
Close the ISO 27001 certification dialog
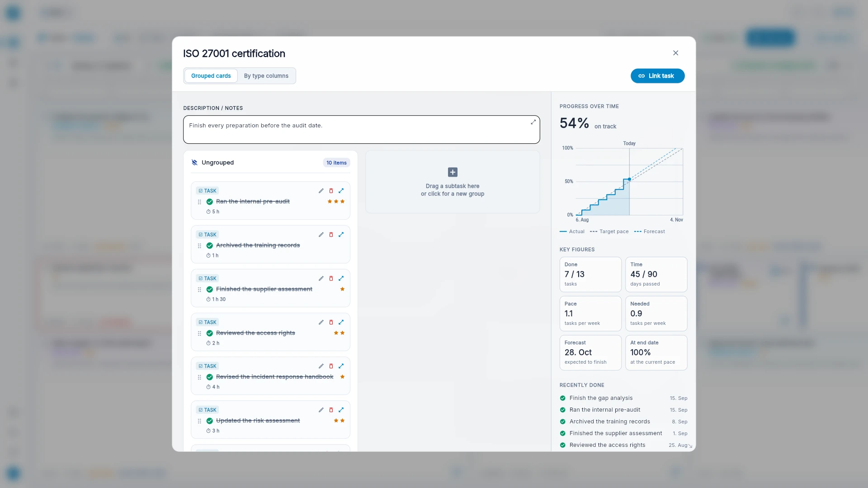(x=676, y=53)
